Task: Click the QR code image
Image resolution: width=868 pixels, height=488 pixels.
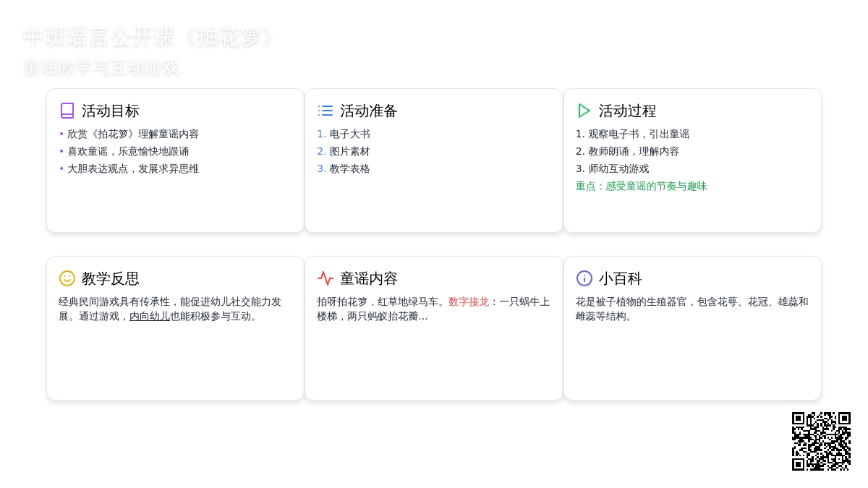Action: click(x=821, y=441)
